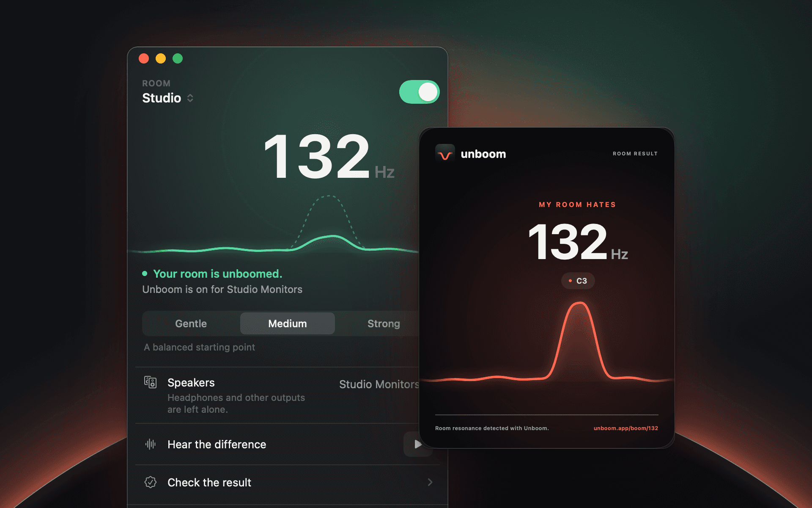Screen dimensions: 812x508
Task: Zoom the window with the green button
Action: click(178, 58)
